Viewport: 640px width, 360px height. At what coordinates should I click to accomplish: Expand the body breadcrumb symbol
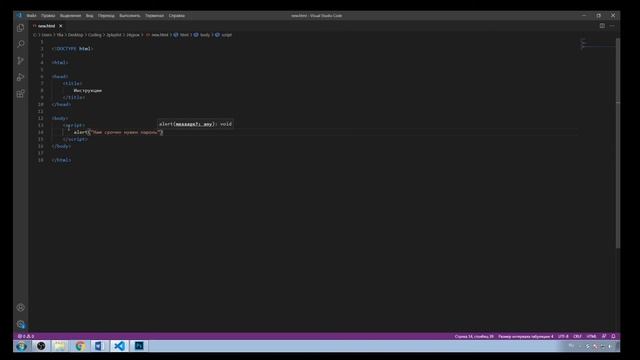[x=205, y=35]
